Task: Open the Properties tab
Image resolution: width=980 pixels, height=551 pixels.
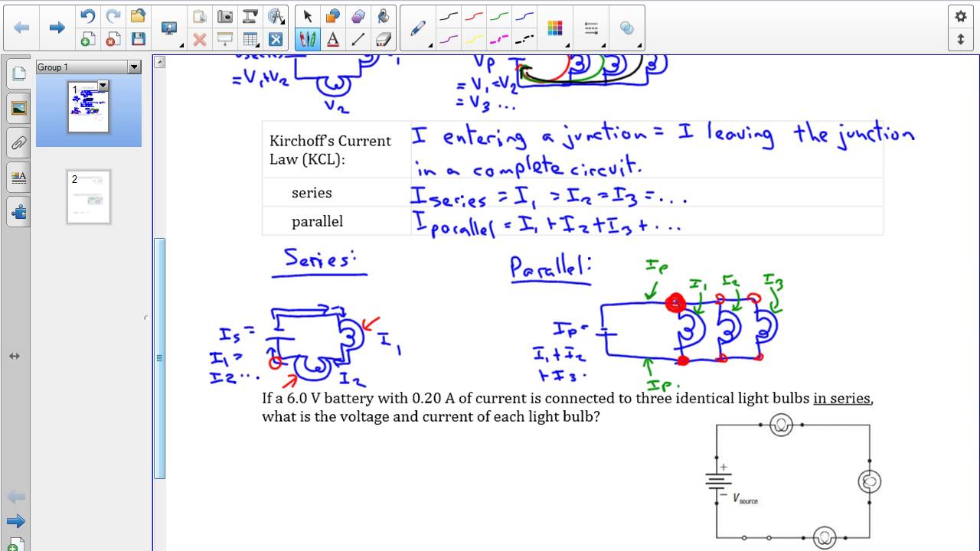Action: click(18, 177)
